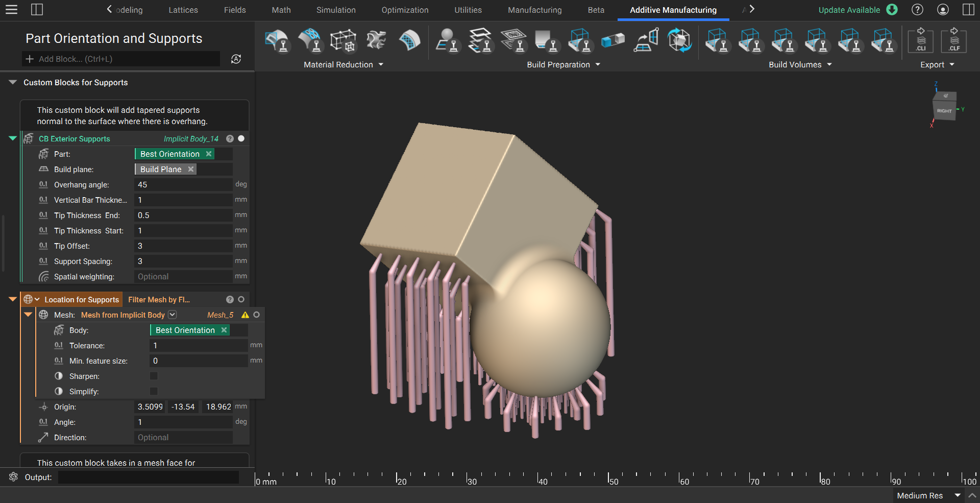The height and width of the screenshot is (503, 980).
Task: Click the rotating cube orientation icon
Action: tap(679, 40)
